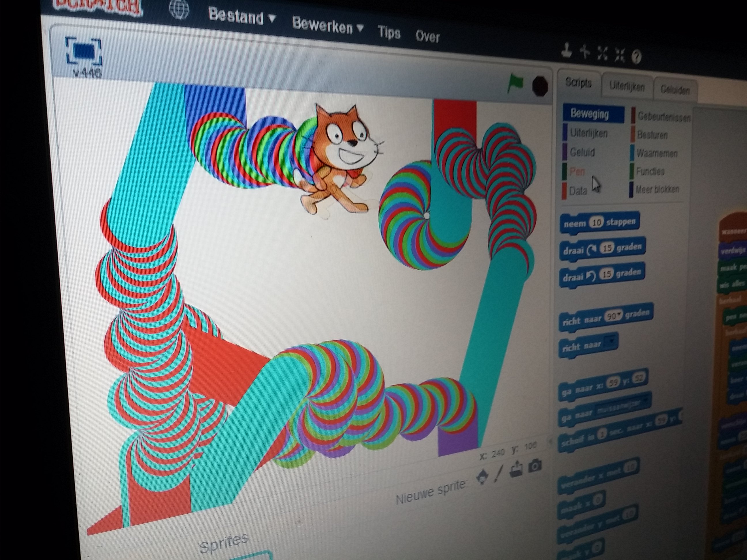Image resolution: width=747 pixels, height=560 pixels.
Task: Upload sprite from file icon
Action: [x=516, y=470]
